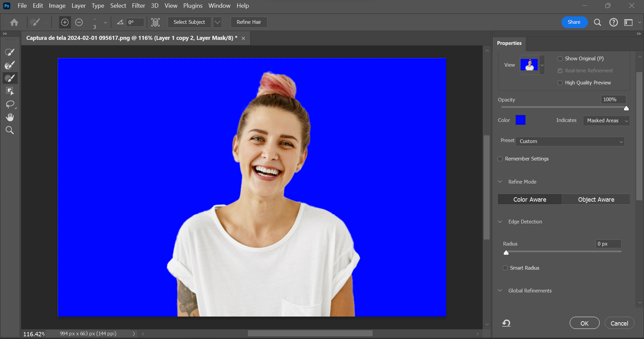Click the horizontal canvas scrollbar
The height and width of the screenshot is (339, 644).
point(310,333)
